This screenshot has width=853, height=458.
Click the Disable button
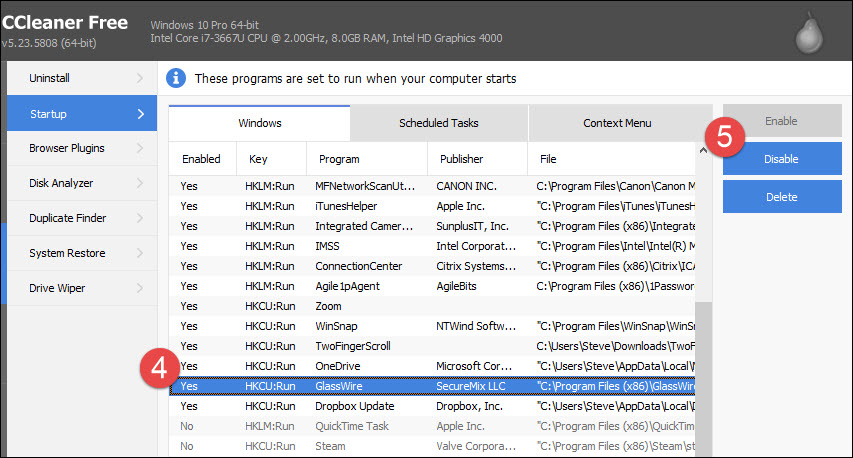pos(782,159)
